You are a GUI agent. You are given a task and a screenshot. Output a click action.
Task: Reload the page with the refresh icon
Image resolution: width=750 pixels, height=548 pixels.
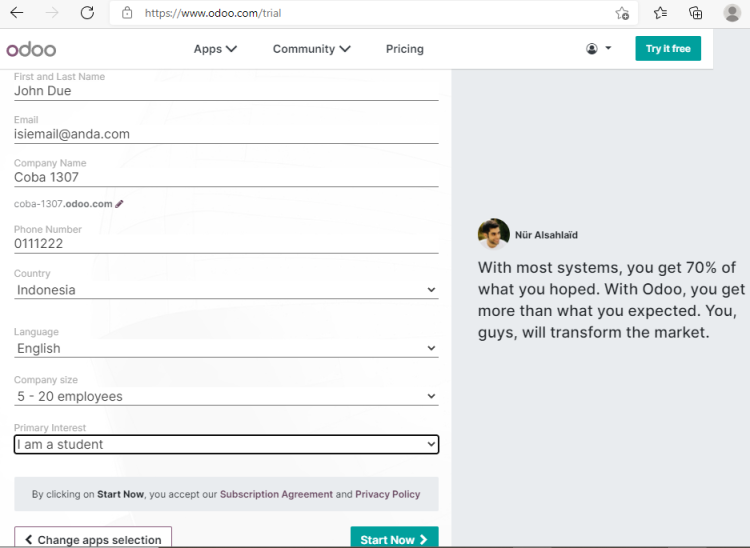87,13
